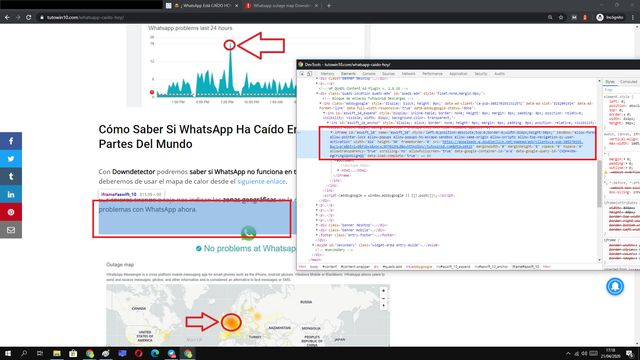
Task: Open the Sources tab in DevTools
Action: point(388,74)
